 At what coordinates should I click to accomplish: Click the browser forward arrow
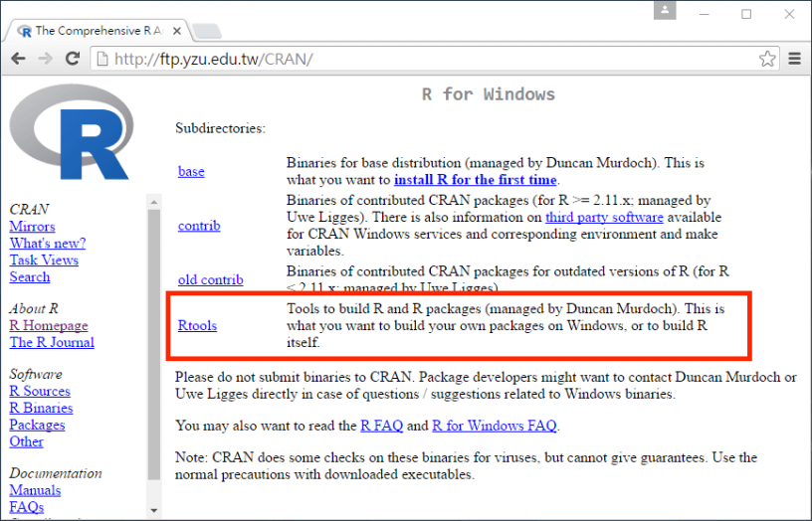[45, 59]
